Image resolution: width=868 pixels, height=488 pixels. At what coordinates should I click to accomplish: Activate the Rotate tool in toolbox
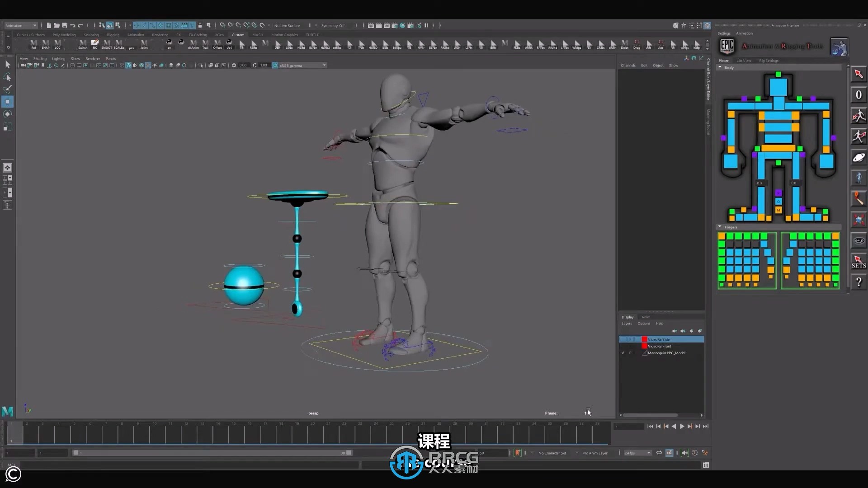pyautogui.click(x=7, y=114)
